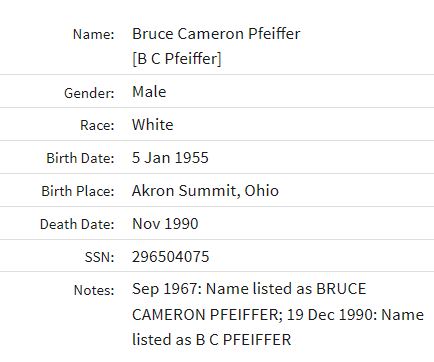Click the note line starting Sep 1967
The width and height of the screenshot is (434, 362).
249,289
